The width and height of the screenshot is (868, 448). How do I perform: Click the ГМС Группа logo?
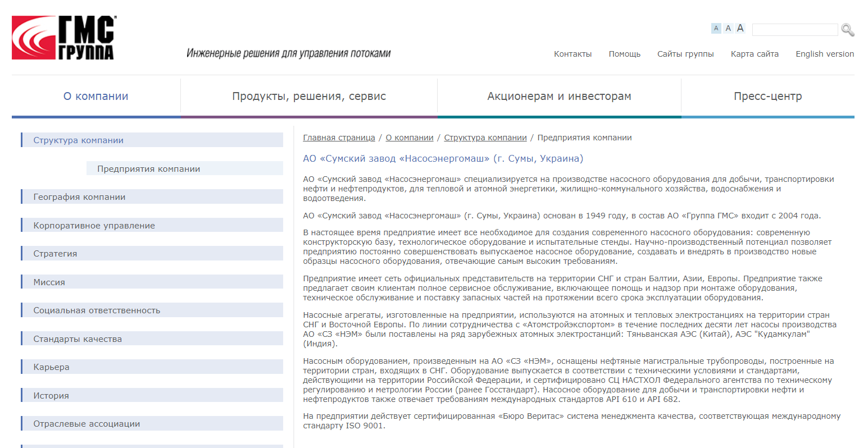tap(64, 38)
